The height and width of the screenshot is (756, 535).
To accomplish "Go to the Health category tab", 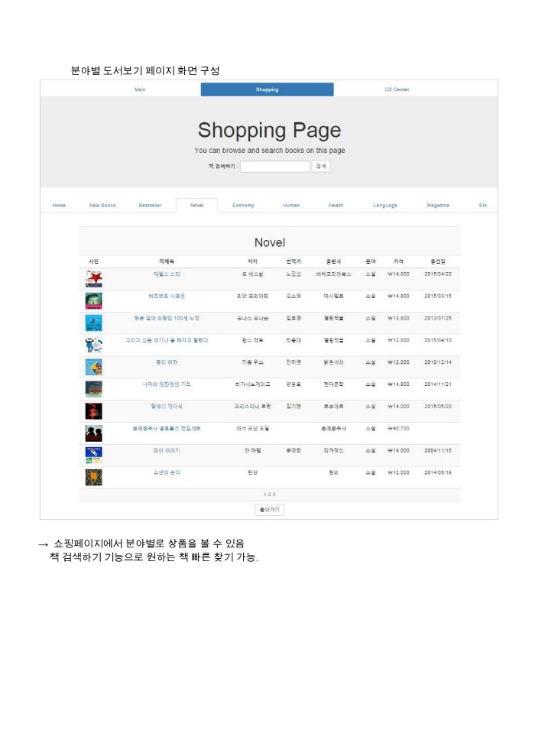I will click(x=336, y=206).
